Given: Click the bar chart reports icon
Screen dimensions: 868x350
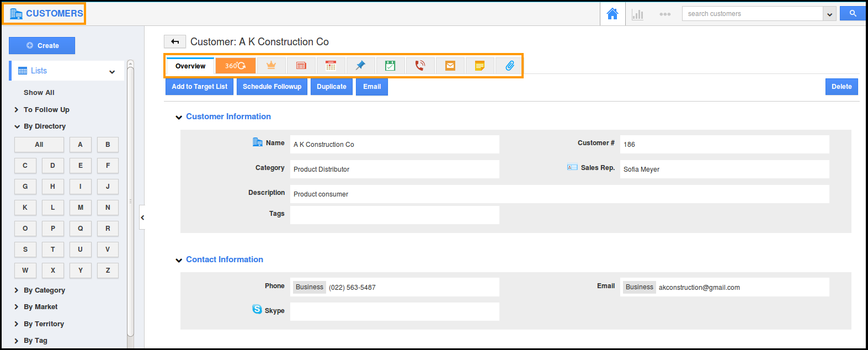Looking at the screenshot, I should (638, 14).
